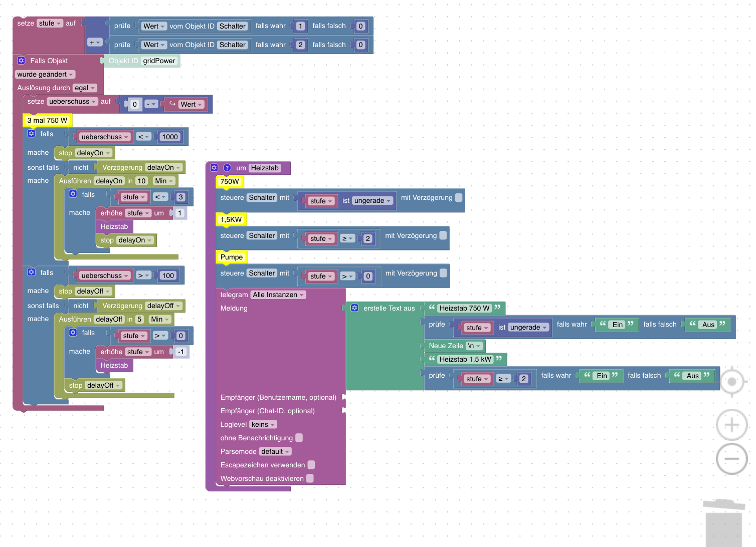Edit the Heizstab 750 W text field
The height and width of the screenshot is (547, 756).
click(x=465, y=308)
